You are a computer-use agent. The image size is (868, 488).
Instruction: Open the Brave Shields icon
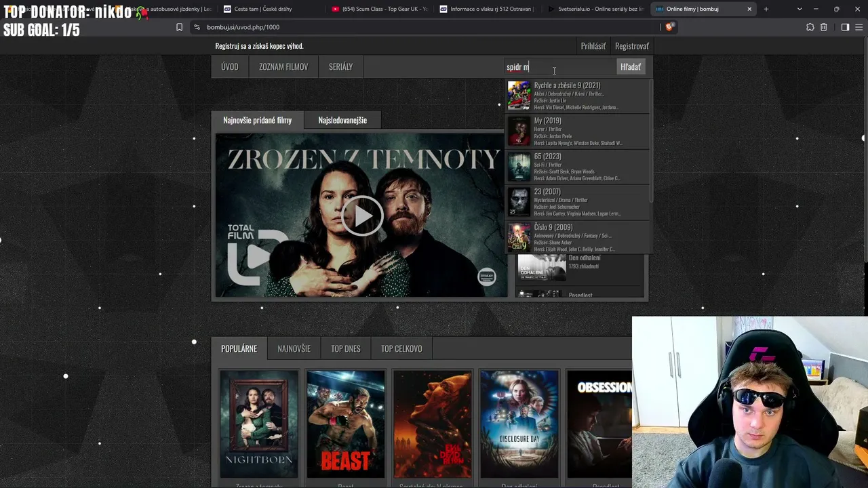coord(669,27)
